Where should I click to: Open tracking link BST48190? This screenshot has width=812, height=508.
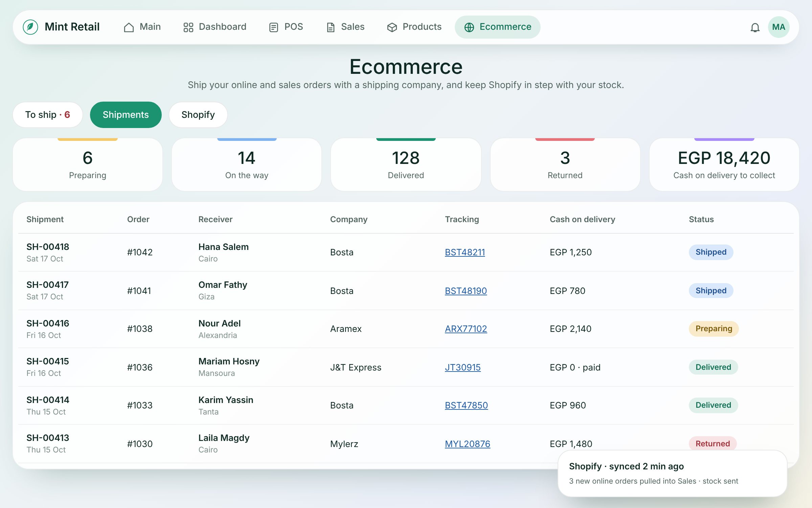click(x=466, y=291)
